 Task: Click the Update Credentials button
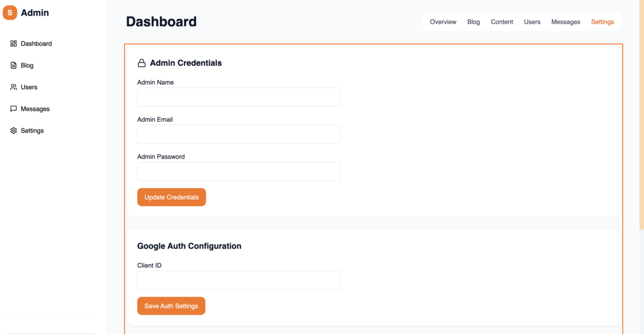pyautogui.click(x=171, y=197)
